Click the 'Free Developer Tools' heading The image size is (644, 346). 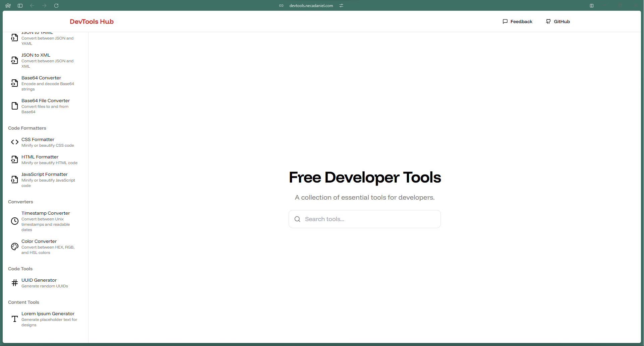[x=365, y=177]
